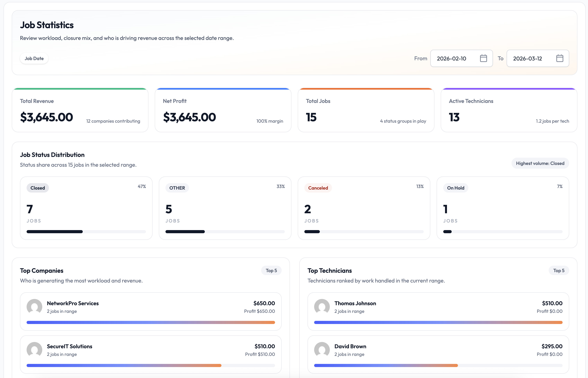Toggle the Closed status pill
The image size is (588, 378).
[x=38, y=188]
